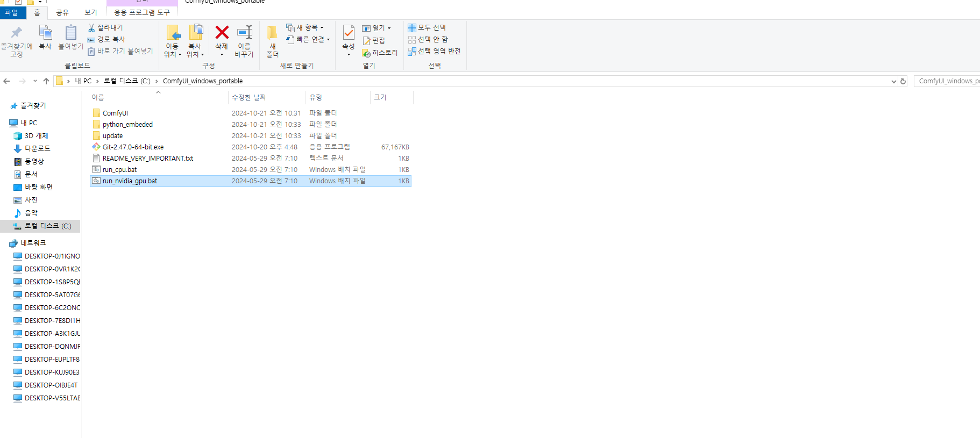Create a 새 폴더 (new folder)
The image size is (980, 438).
pos(273,41)
